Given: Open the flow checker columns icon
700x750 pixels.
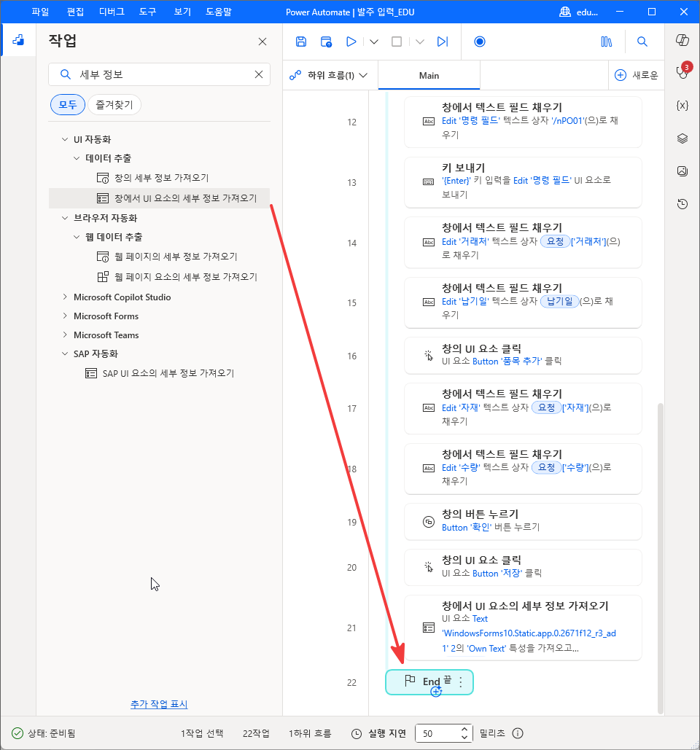Looking at the screenshot, I should pyautogui.click(x=606, y=42).
